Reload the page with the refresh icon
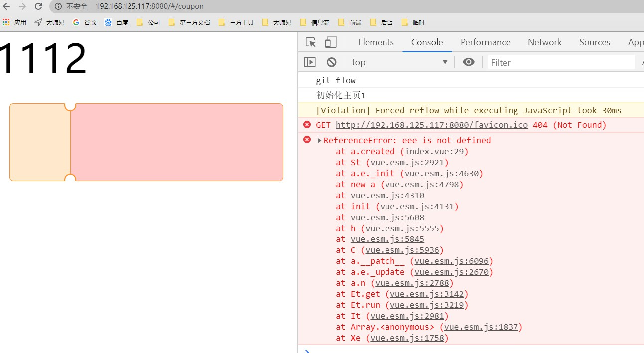The height and width of the screenshot is (353, 644). point(38,7)
